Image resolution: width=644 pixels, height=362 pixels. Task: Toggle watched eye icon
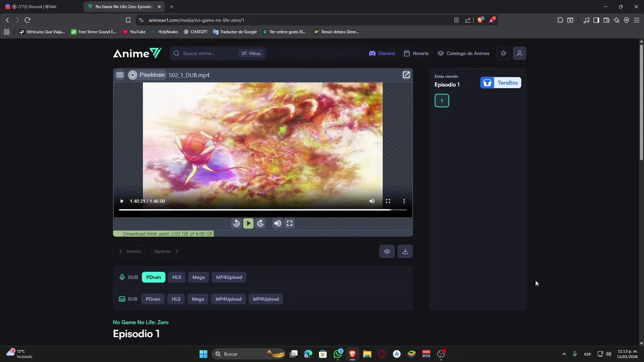point(387,251)
